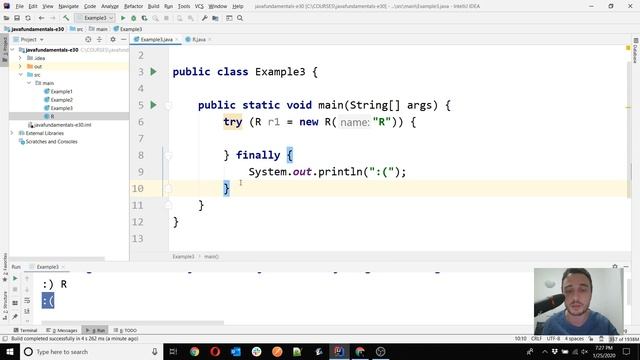Click the Debug bug toolbar icon
640x360 pixels.
(x=133, y=18)
